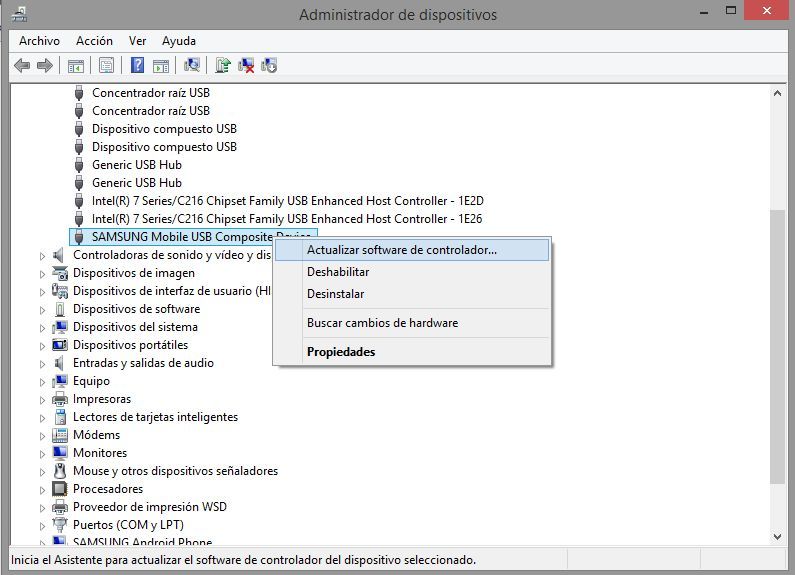Expand Proveedor de impresión WSD node
795x575 pixels.
tap(43, 508)
